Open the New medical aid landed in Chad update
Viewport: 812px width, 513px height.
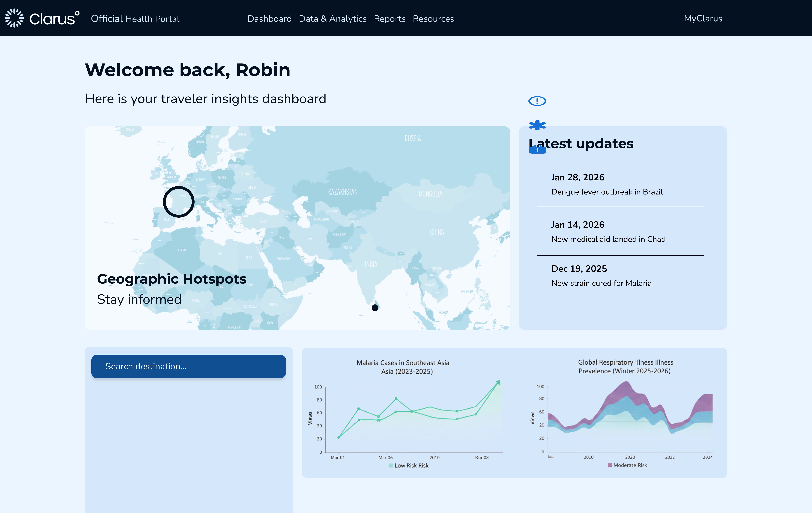pyautogui.click(x=608, y=239)
